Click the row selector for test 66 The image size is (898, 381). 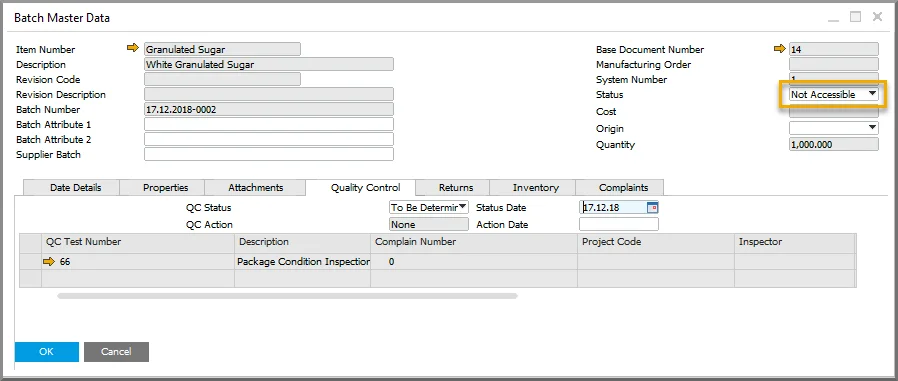[x=30, y=262]
